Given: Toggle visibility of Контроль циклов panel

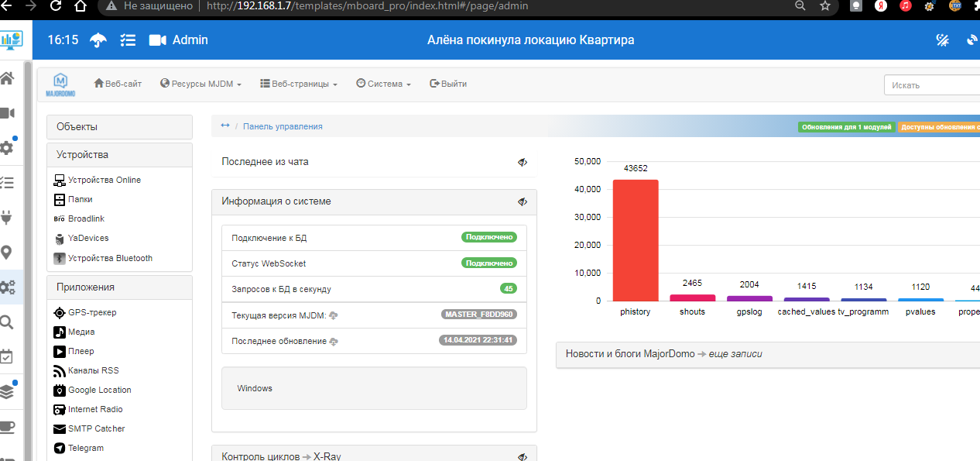Looking at the screenshot, I should click(x=523, y=456).
